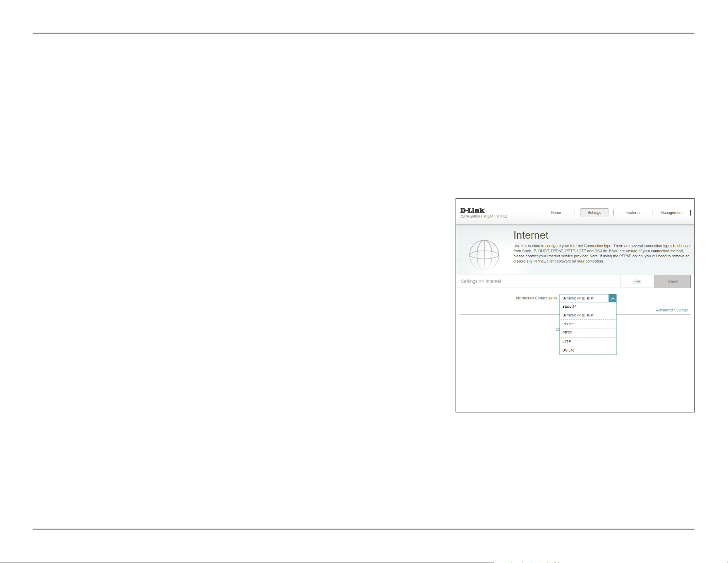The height and width of the screenshot is (563, 728).
Task: Choose Dynamic IP (DHCP) list option
Action: click(588, 315)
